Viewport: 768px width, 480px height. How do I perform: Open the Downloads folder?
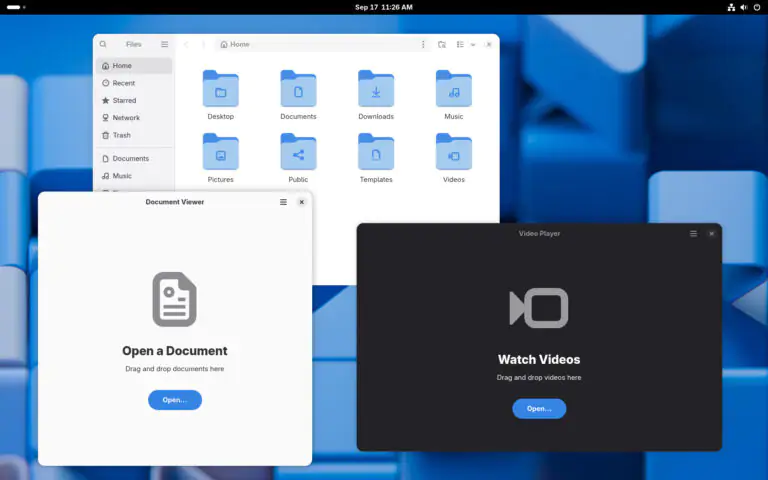[376, 89]
